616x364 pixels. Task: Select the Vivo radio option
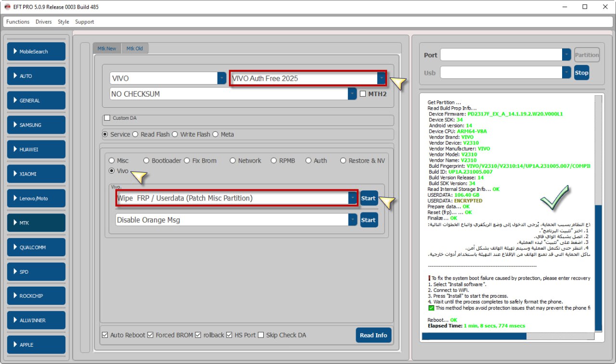coord(112,171)
